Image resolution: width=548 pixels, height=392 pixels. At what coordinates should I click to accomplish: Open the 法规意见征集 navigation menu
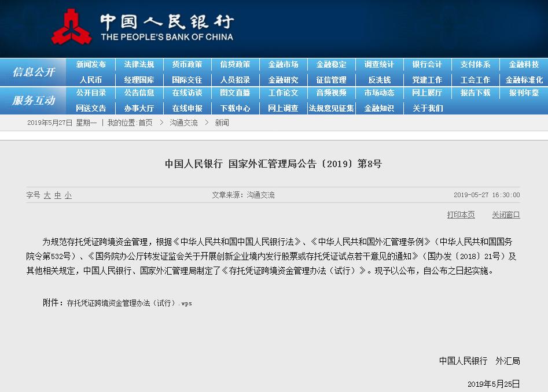click(331, 108)
